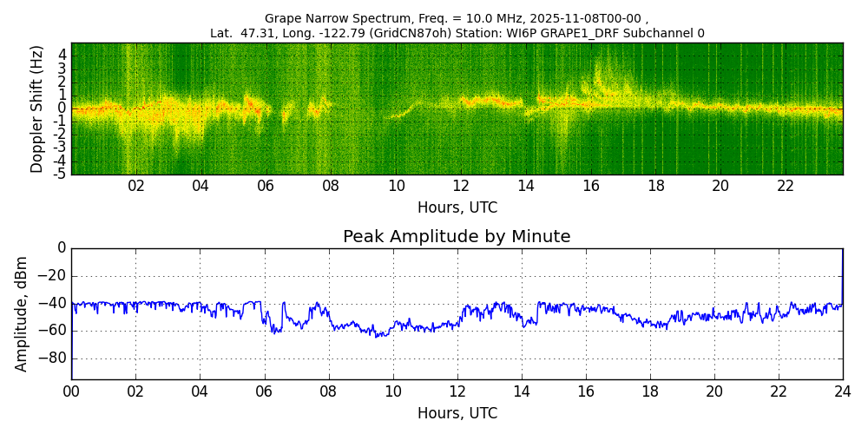This screenshot has height=434, width=868.
Task: Click the Peak Amplitude by Minute title
Action: [x=457, y=237]
